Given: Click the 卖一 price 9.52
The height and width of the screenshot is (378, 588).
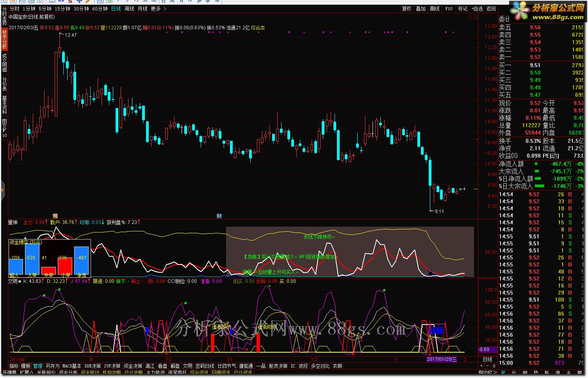Looking at the screenshot, I should (x=535, y=57).
